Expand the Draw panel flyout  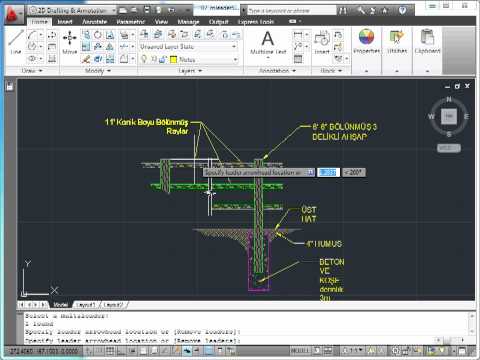click(x=32, y=71)
